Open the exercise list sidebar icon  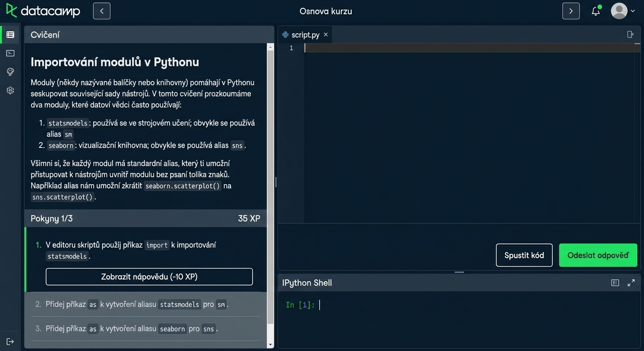[x=10, y=35]
